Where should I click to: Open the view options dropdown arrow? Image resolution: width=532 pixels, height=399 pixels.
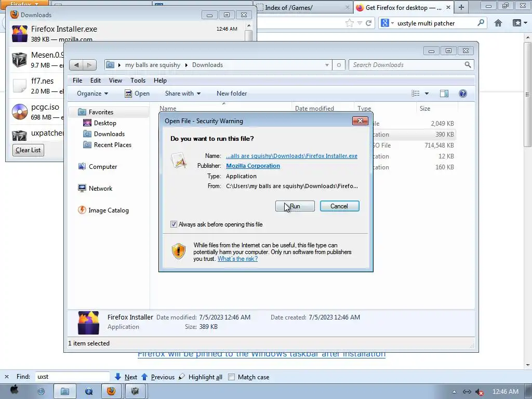coord(427,94)
